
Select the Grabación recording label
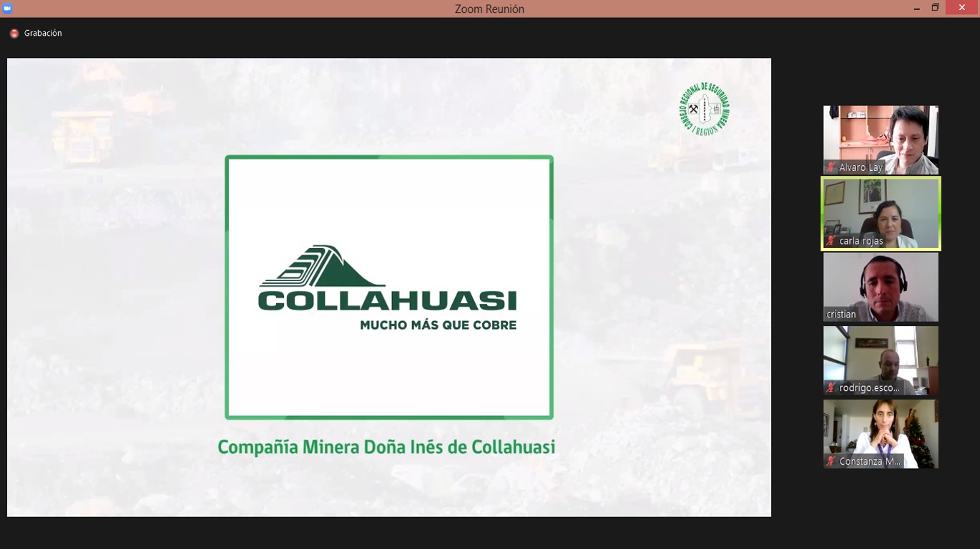43,34
